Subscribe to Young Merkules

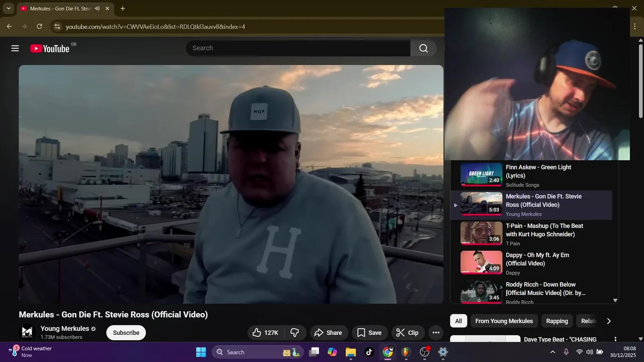[126, 332]
